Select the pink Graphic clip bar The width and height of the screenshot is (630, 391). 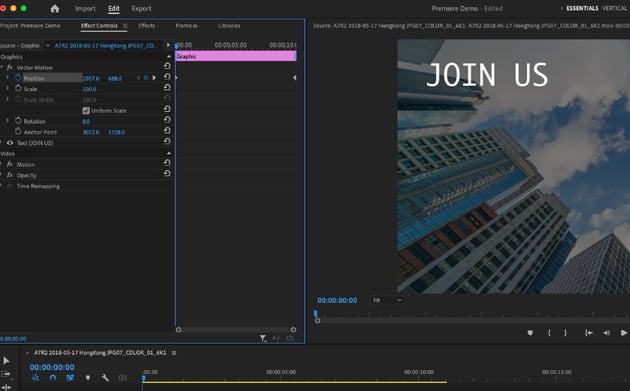click(236, 56)
